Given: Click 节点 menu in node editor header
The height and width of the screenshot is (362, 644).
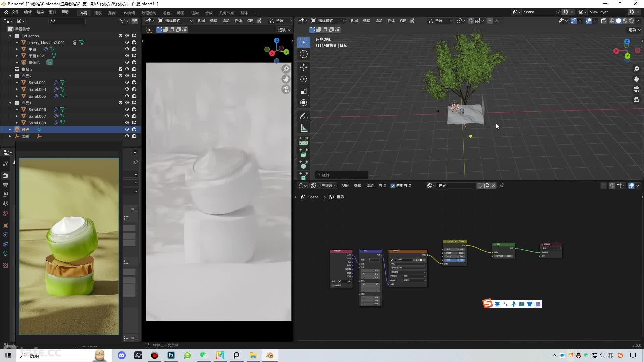Looking at the screenshot, I should [382, 186].
